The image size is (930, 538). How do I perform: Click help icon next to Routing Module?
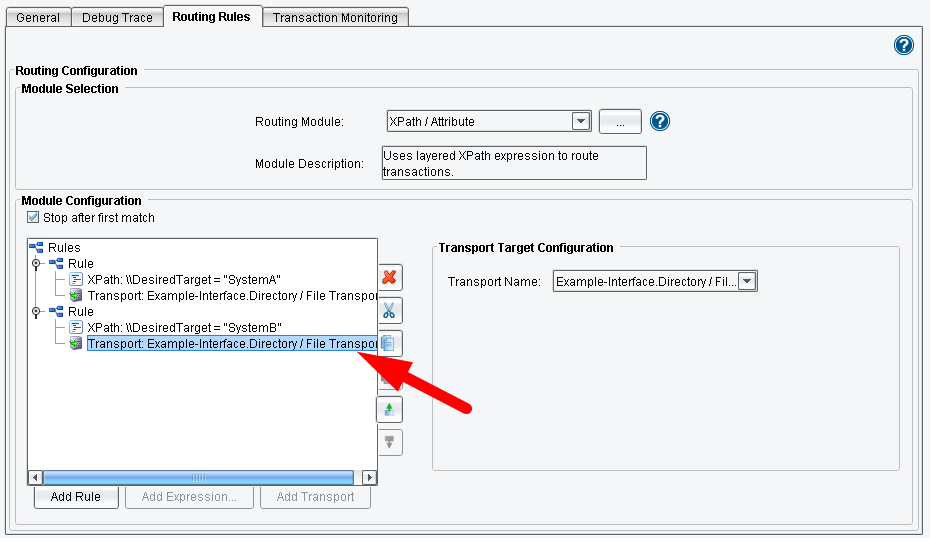coord(660,121)
